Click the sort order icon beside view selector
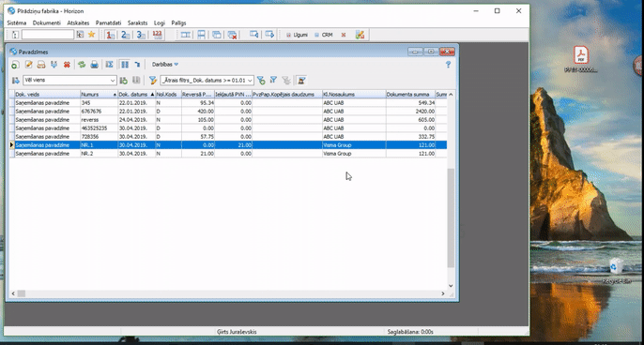Viewport: 644px width, 345px height. [x=16, y=81]
